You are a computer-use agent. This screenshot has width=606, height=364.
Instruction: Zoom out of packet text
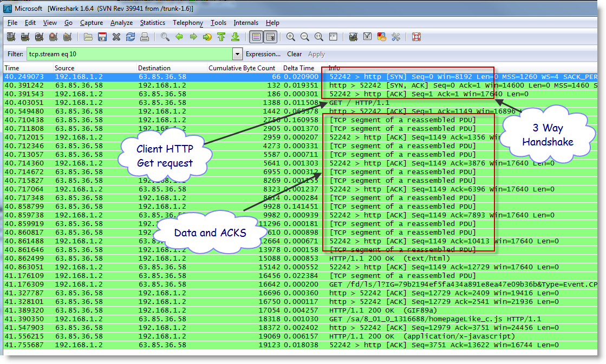(304, 37)
